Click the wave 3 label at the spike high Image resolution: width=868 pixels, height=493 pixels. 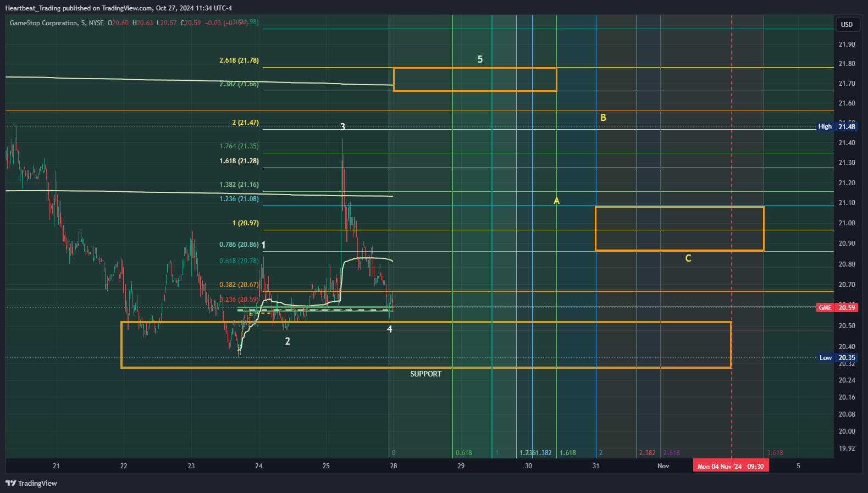click(342, 127)
